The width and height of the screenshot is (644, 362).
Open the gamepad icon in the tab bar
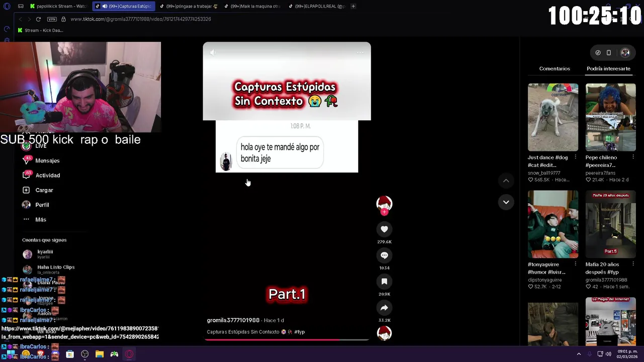click(x=21, y=6)
